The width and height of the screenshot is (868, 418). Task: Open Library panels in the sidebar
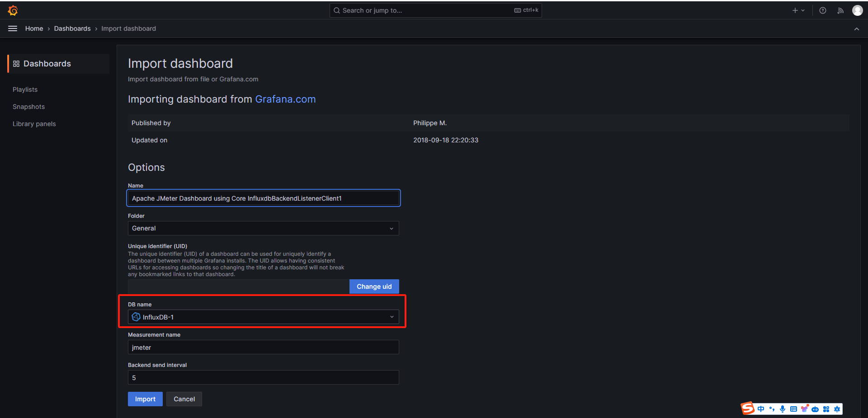[x=34, y=124]
